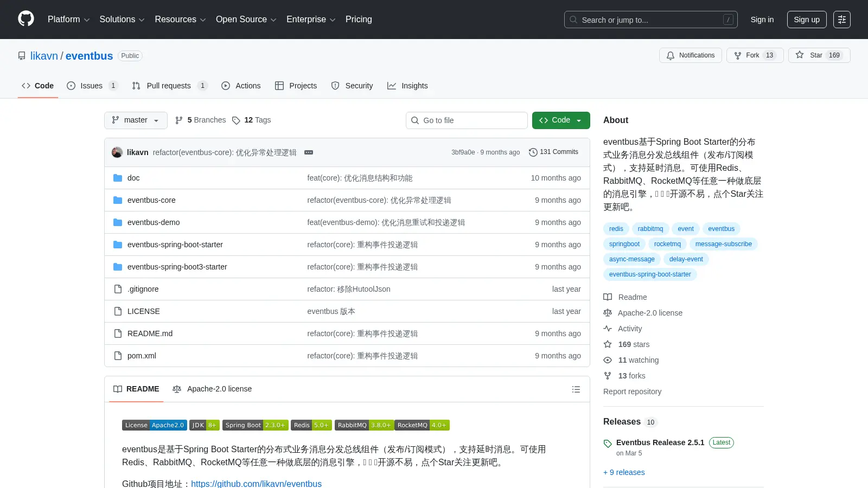The height and width of the screenshot is (488, 868).
Task: Switch to the Issues tab
Action: [x=92, y=86]
